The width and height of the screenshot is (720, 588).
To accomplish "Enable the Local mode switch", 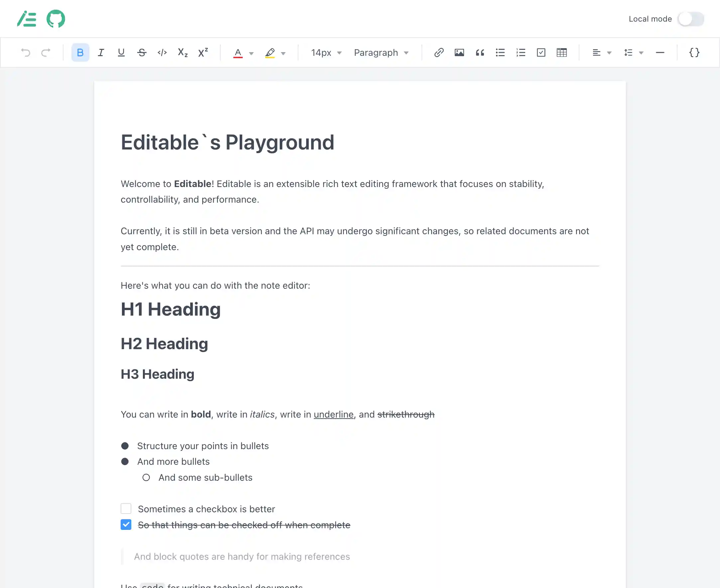I will click(690, 19).
